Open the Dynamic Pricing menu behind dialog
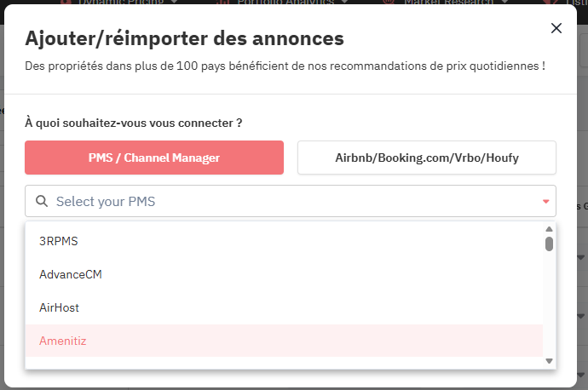The height and width of the screenshot is (390, 588). pos(128,3)
